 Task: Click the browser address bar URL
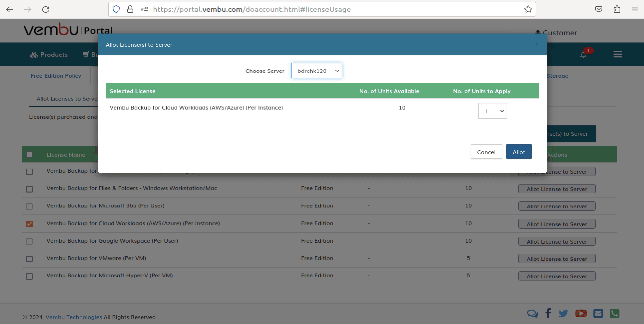tap(252, 10)
